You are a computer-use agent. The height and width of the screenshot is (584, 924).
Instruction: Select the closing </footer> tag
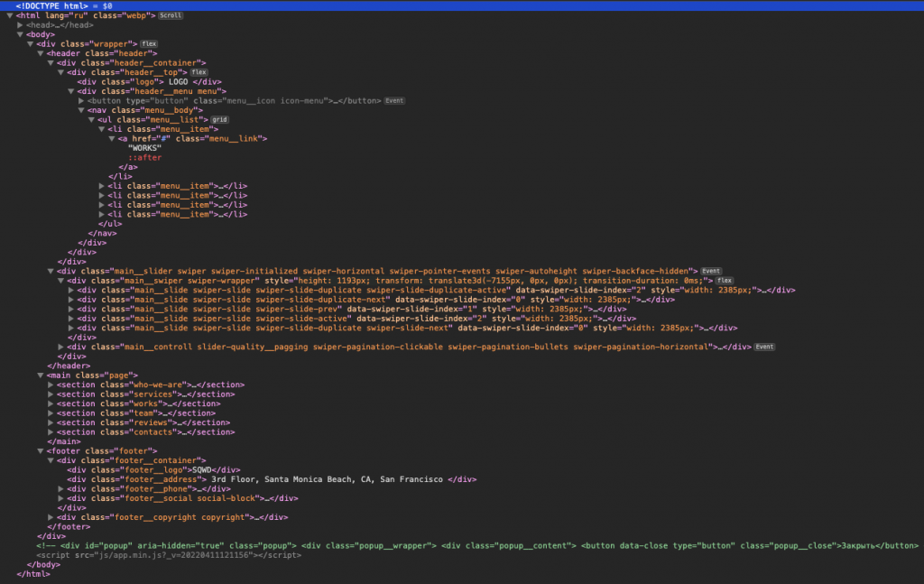point(69,526)
